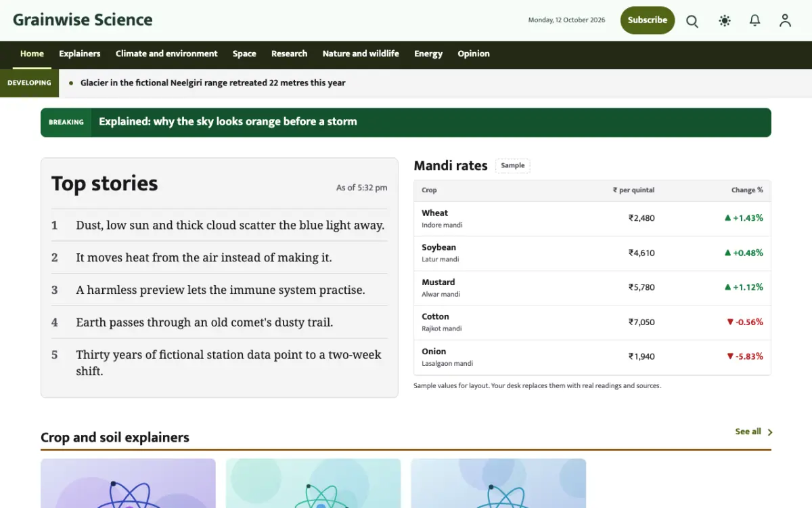Click 'See all' for crop explainers

[748, 431]
